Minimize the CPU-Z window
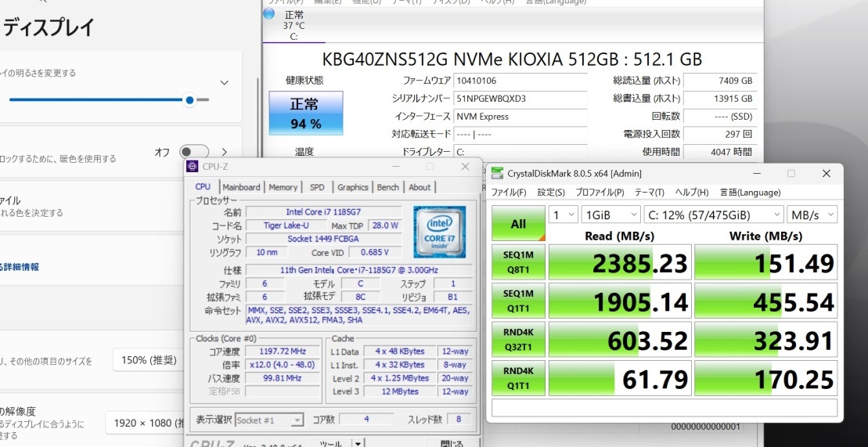The image size is (868, 447). (x=396, y=166)
